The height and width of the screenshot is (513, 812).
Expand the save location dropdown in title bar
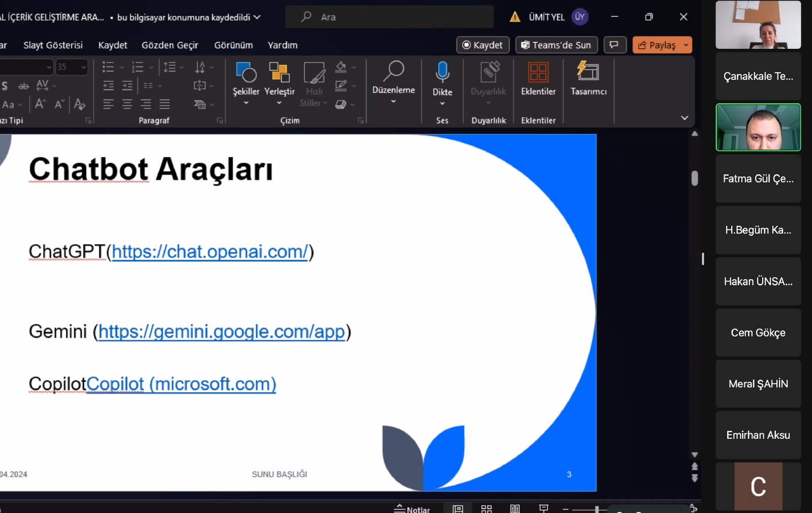(x=257, y=17)
